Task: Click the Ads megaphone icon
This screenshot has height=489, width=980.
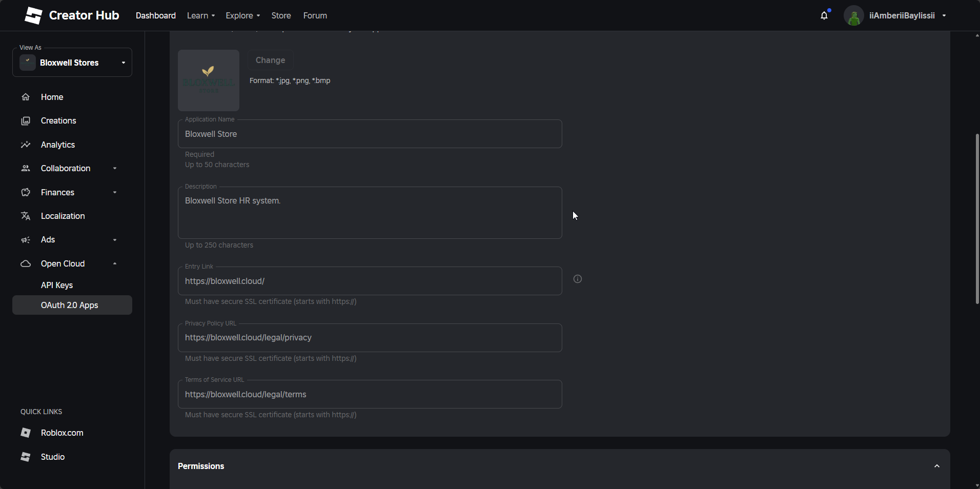Action: coord(26,240)
